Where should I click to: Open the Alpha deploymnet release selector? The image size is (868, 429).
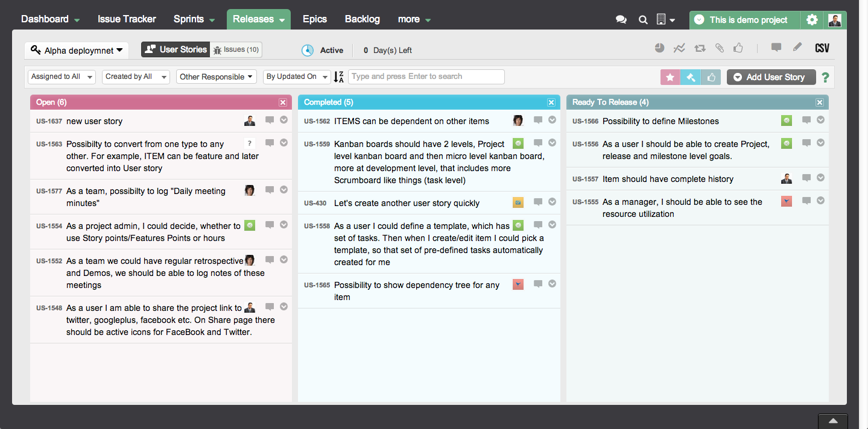click(77, 51)
